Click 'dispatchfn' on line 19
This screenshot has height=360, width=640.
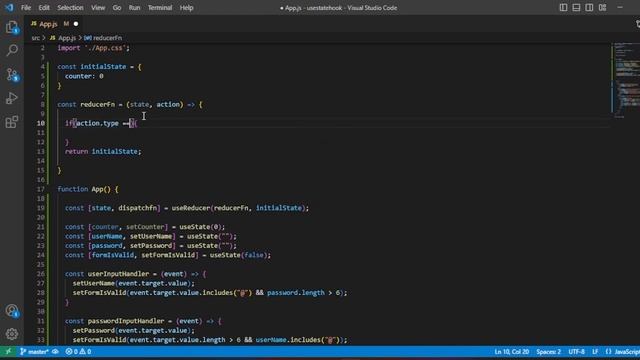pos(138,208)
